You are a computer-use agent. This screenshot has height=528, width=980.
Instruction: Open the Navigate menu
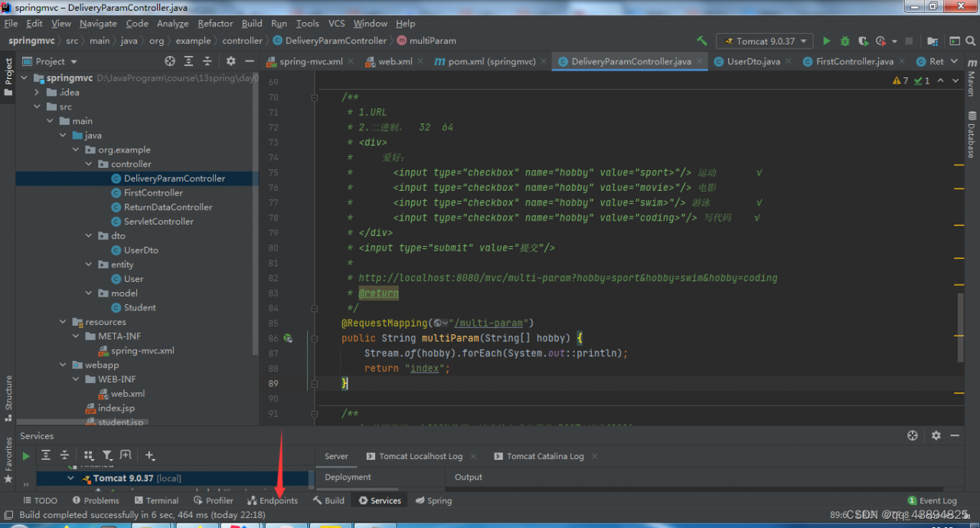click(x=98, y=23)
